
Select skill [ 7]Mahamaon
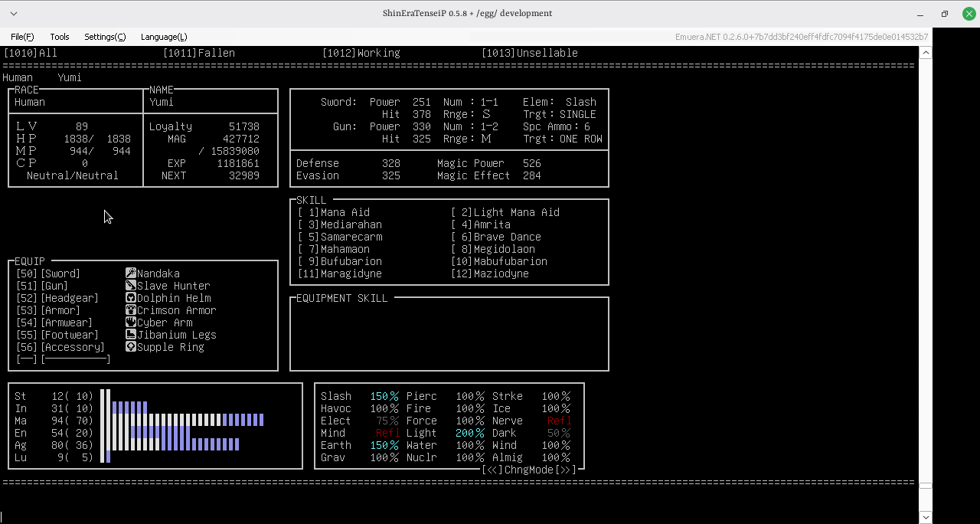coord(334,249)
